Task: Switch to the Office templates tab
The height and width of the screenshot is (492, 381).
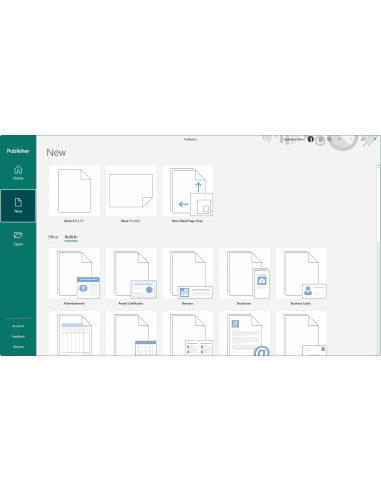Action: 53,237
